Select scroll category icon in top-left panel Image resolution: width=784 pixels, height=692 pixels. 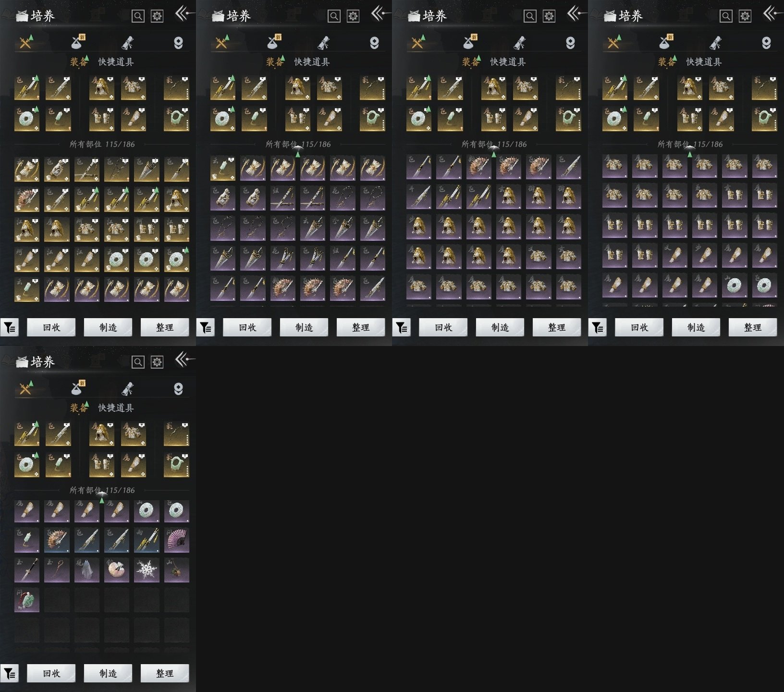(x=127, y=43)
